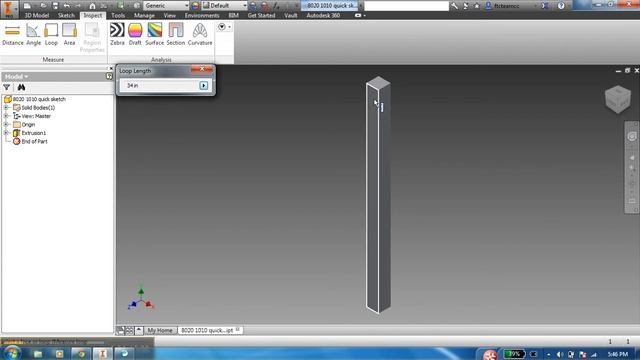
Task: Open the Autodesk 360 ribbon tab
Action: click(x=323, y=16)
